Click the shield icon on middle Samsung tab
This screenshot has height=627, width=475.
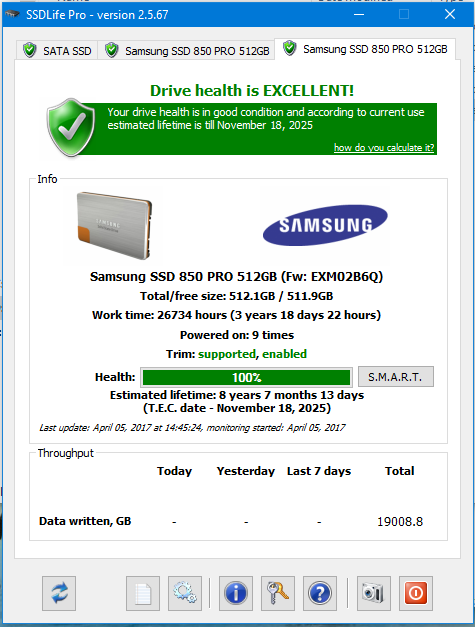click(112, 50)
